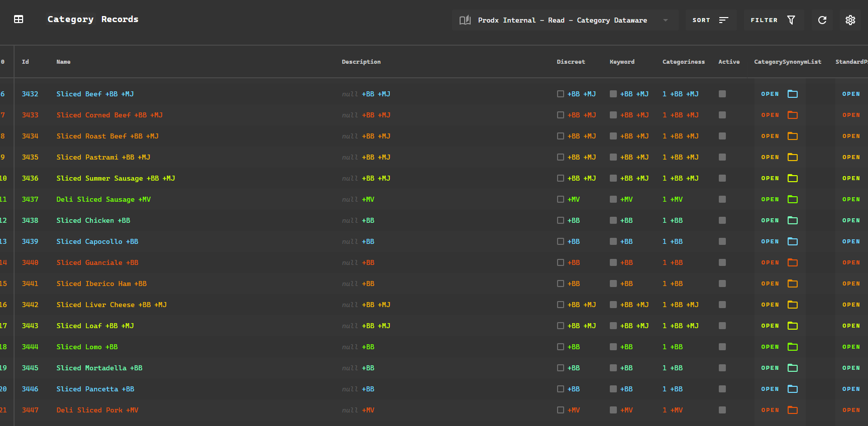
Task: Open record Id 3442 link
Action: coord(30,305)
